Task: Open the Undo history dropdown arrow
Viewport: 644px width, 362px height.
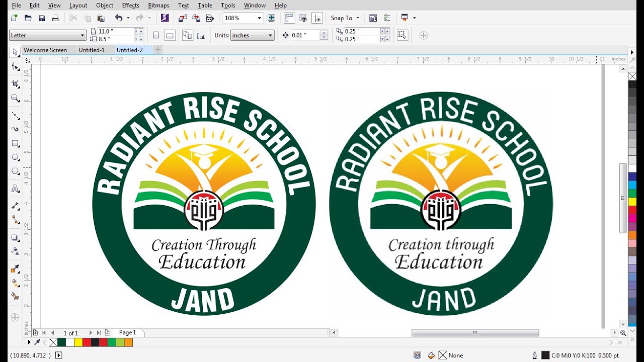Action: (x=128, y=18)
